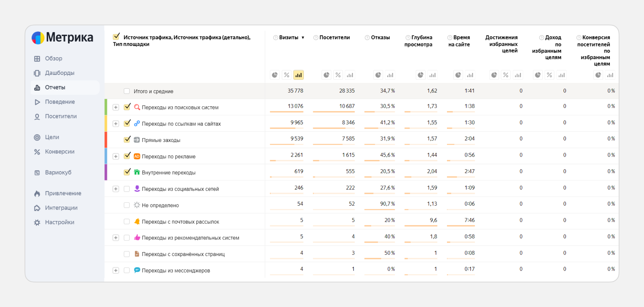Uncheck Внутренние переходы checkbox
The image size is (644, 307).
pyautogui.click(x=127, y=172)
